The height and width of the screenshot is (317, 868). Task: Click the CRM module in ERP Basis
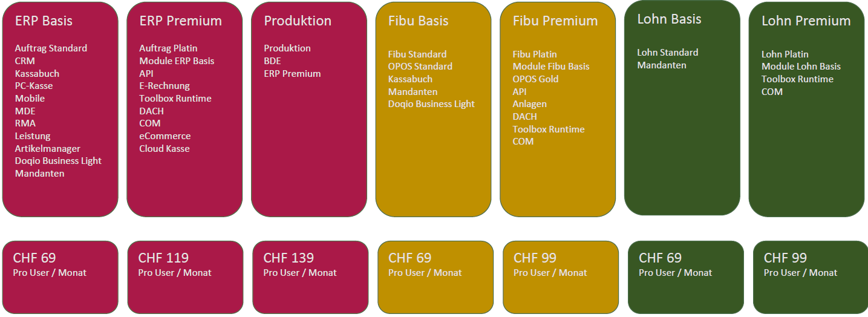click(25, 61)
